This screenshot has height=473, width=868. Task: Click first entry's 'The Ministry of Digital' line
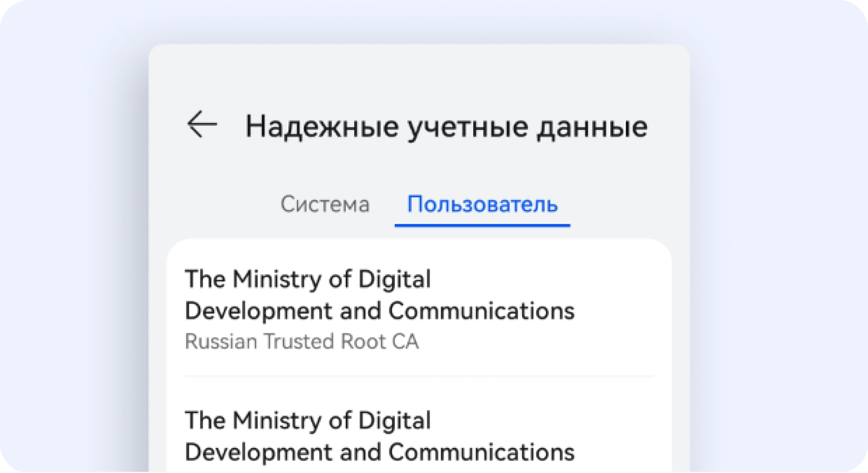tap(308, 279)
